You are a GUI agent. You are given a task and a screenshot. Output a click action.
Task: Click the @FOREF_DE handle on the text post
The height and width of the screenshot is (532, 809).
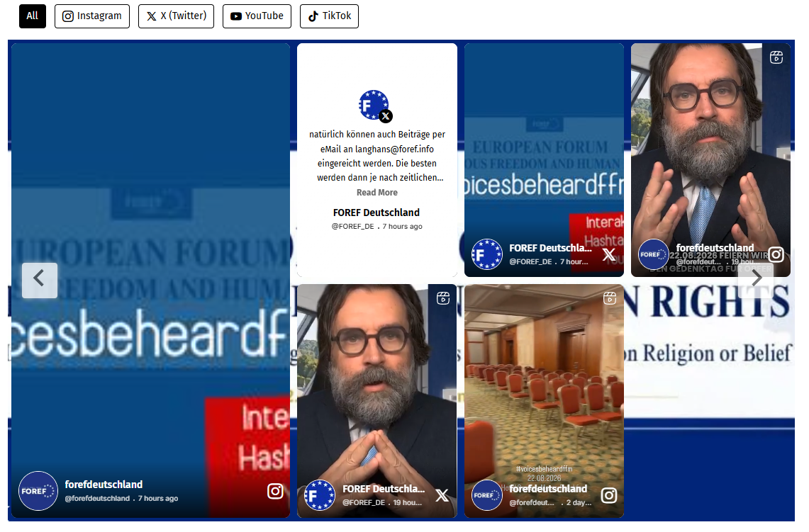click(x=353, y=226)
